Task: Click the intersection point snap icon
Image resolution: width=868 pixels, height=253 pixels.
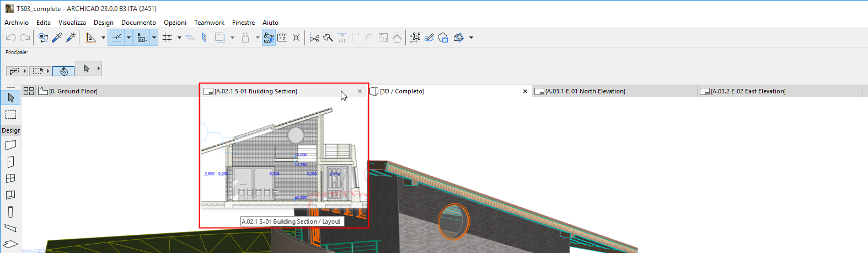Action: point(296,38)
